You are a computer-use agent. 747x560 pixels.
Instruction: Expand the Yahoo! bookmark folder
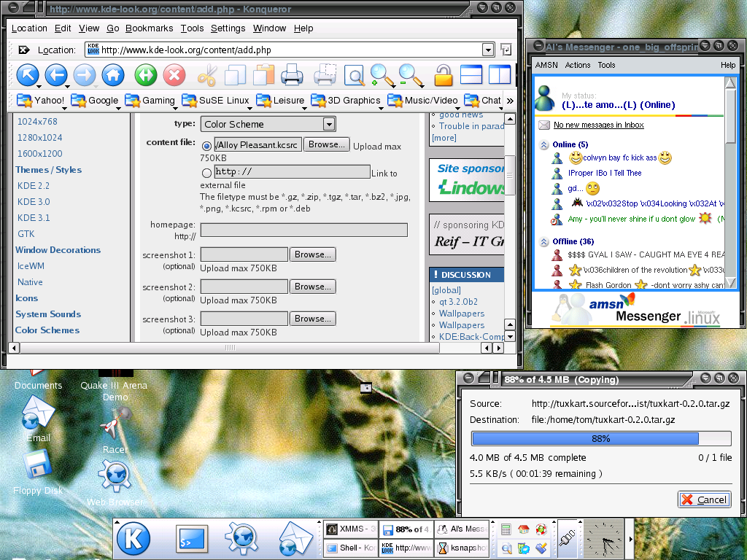[41, 101]
